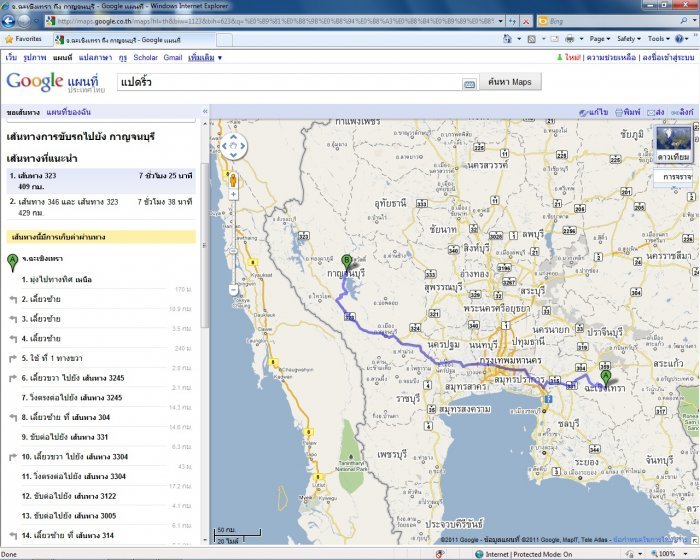The height and width of the screenshot is (560, 700).
Task: Switch to satellite view thumbnail
Action: tap(674, 144)
